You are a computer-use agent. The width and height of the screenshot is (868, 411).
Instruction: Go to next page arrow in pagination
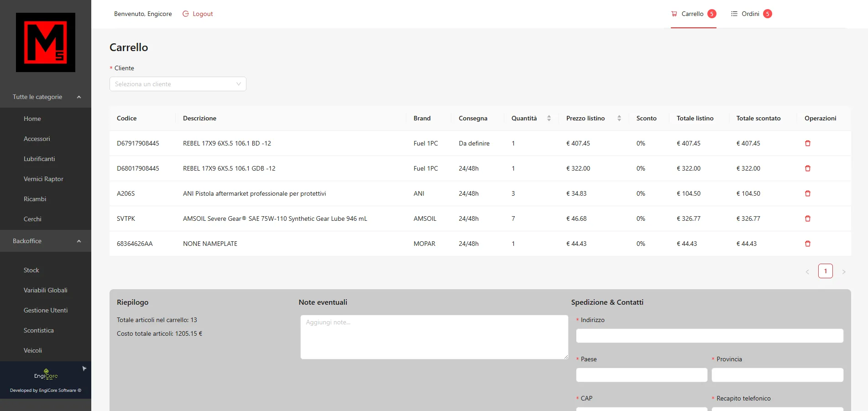tap(843, 271)
